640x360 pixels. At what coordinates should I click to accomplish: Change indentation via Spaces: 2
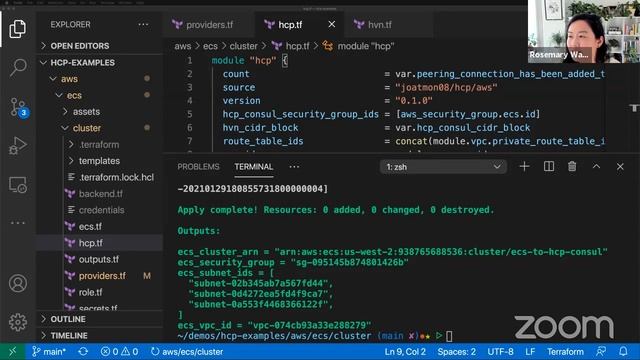coord(456,351)
